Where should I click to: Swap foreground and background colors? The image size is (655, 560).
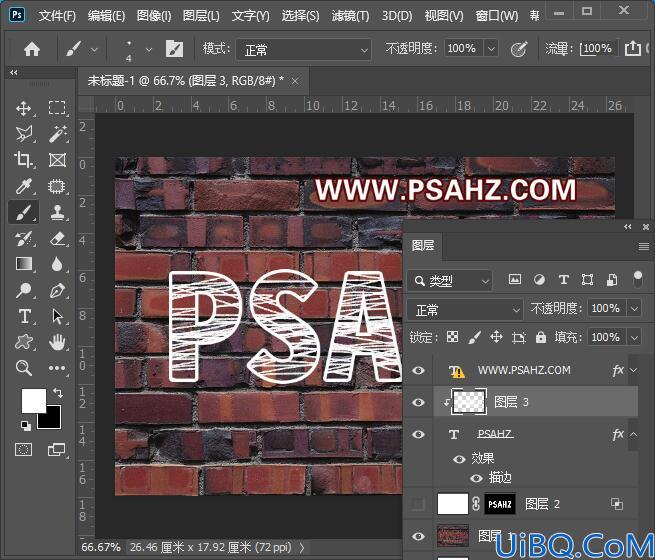[58, 393]
